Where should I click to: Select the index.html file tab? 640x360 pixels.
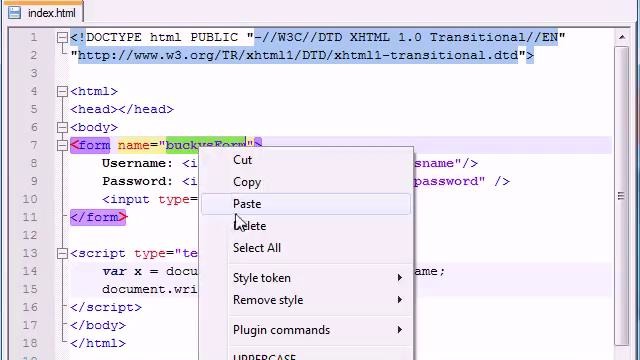point(45,13)
